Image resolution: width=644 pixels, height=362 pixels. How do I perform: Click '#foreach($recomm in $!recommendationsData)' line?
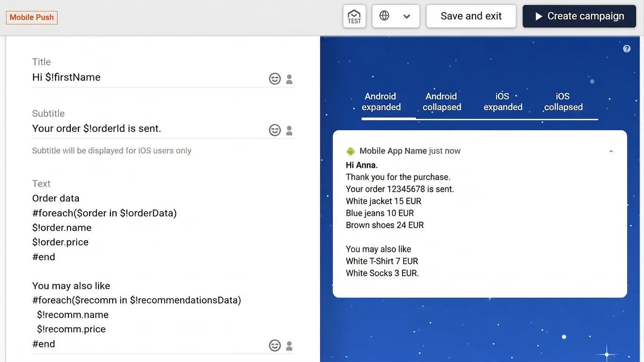pyautogui.click(x=136, y=300)
